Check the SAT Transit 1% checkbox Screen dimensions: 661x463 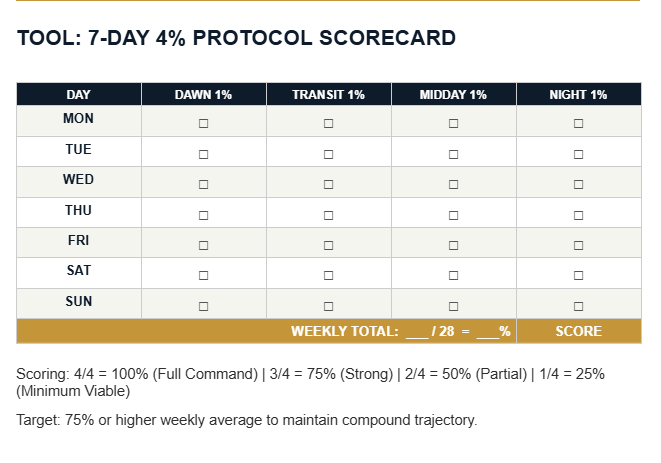coord(328,275)
